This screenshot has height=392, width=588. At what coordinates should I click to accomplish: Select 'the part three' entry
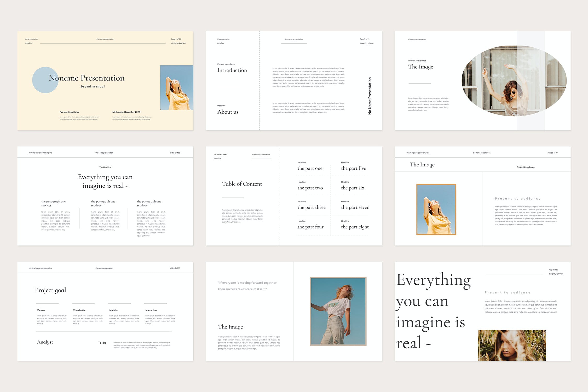311,207
